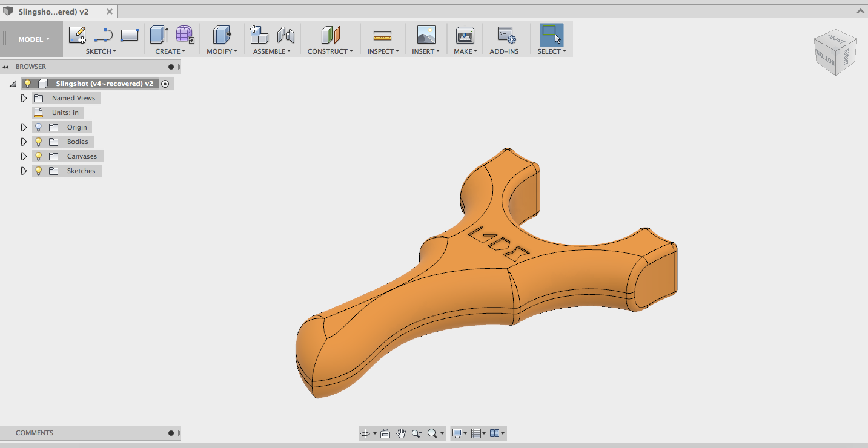The height and width of the screenshot is (448, 868).
Task: Click the New Component icon under Assemble
Action: pos(259,34)
